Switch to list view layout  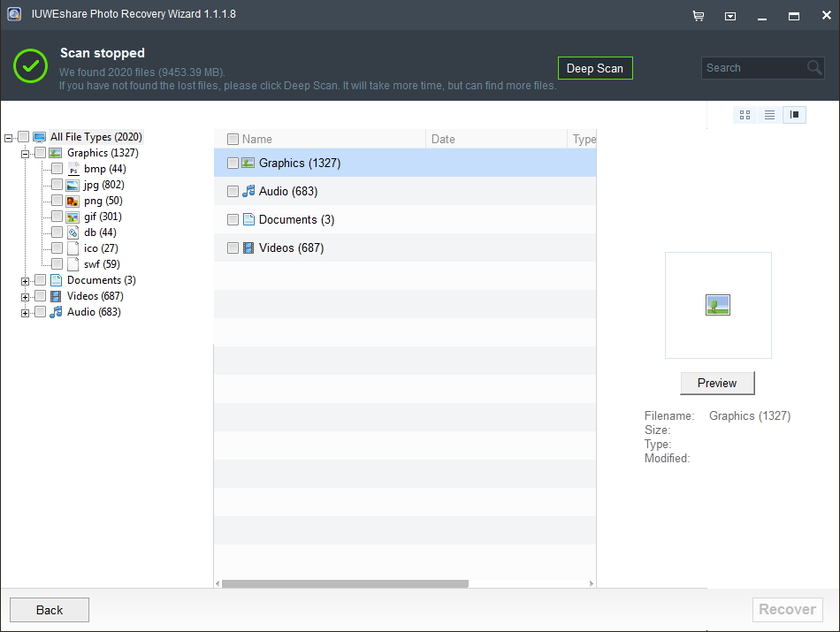click(769, 115)
